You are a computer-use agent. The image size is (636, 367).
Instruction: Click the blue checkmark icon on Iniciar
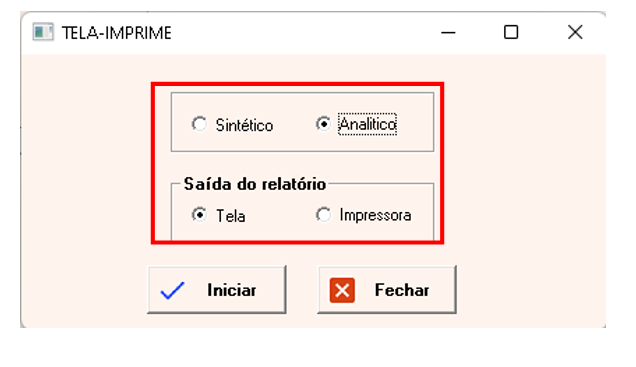pyautogui.click(x=172, y=290)
